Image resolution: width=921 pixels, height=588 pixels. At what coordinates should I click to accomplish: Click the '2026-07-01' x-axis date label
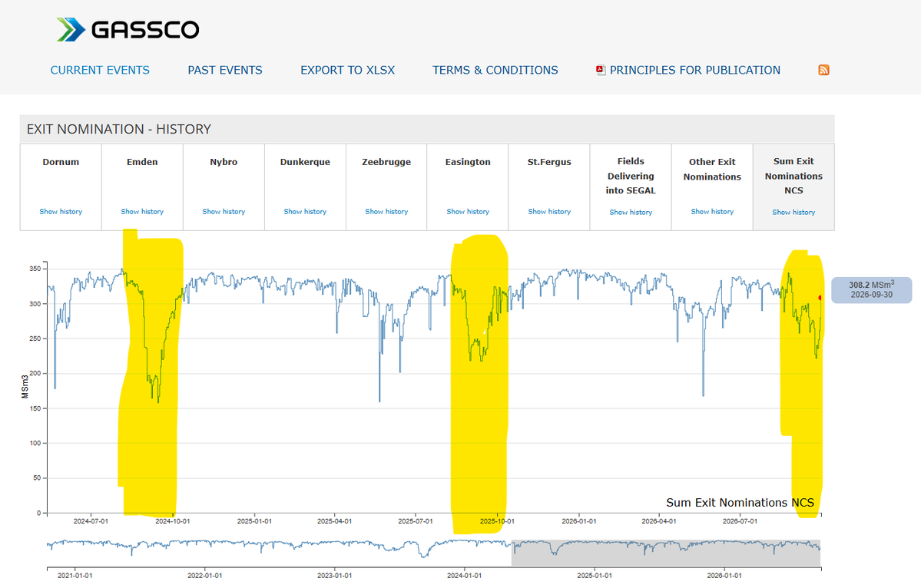pos(740,521)
